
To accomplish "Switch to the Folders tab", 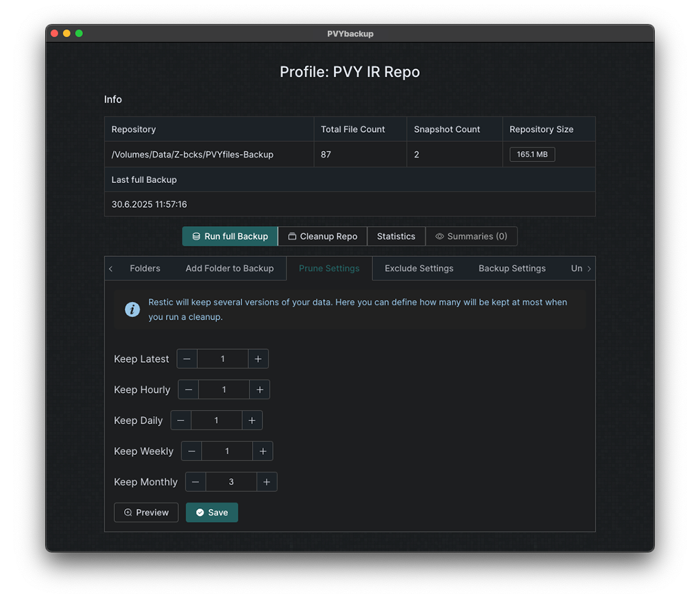I will tap(145, 269).
